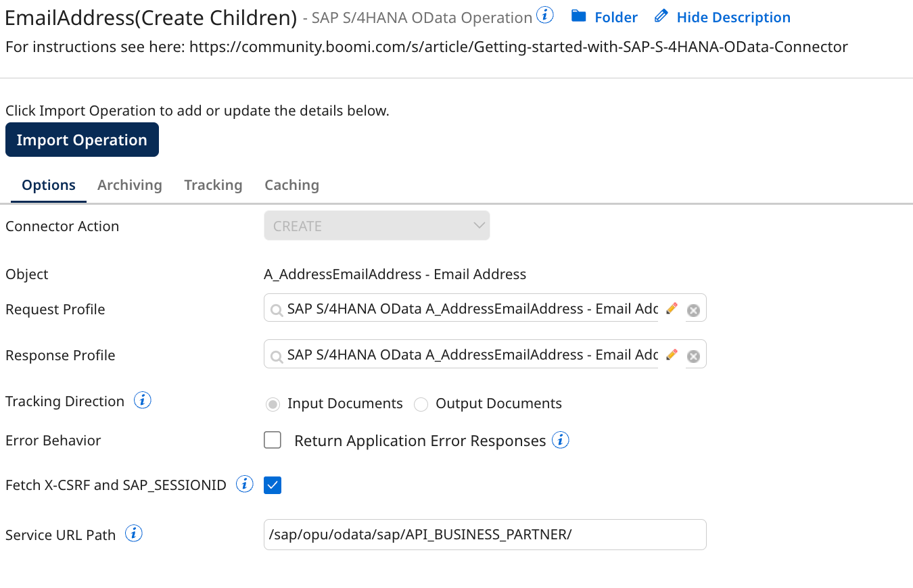Click the Import Operation button

[x=82, y=139]
